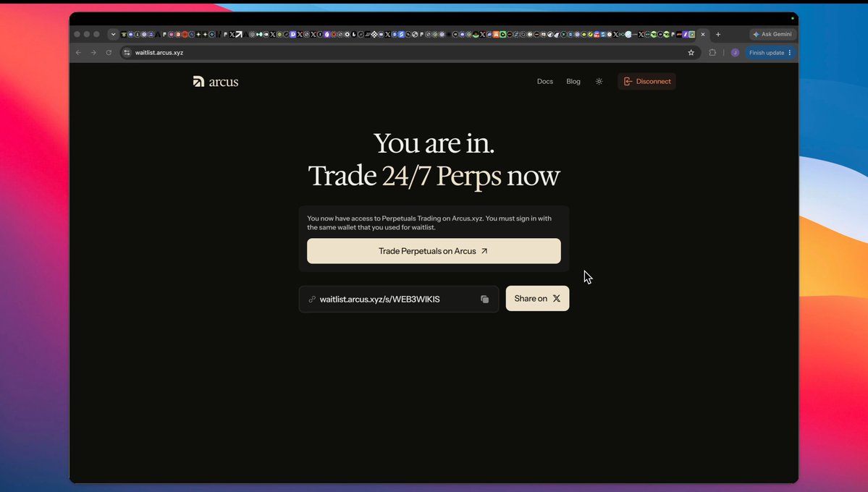Expand the tab search dropdown arrow

click(x=113, y=34)
